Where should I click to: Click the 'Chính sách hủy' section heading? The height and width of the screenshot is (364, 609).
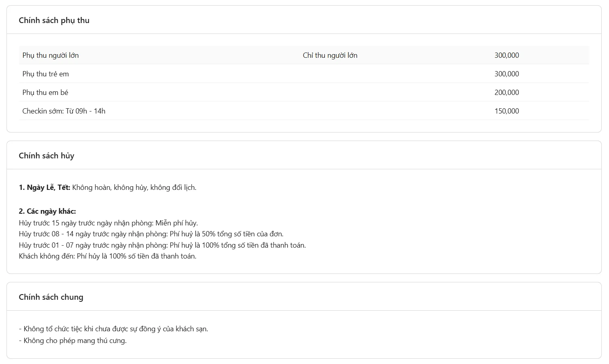pyautogui.click(x=46, y=156)
